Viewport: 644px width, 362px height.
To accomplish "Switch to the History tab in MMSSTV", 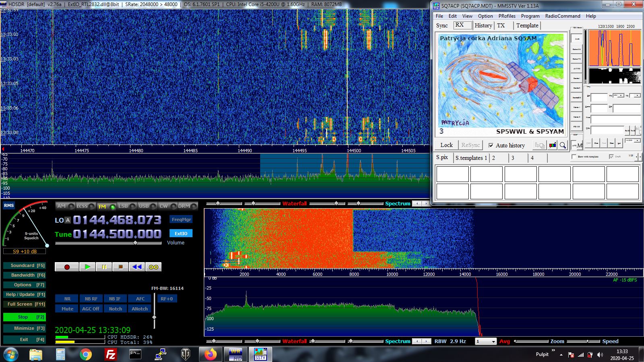I will pyautogui.click(x=483, y=25).
